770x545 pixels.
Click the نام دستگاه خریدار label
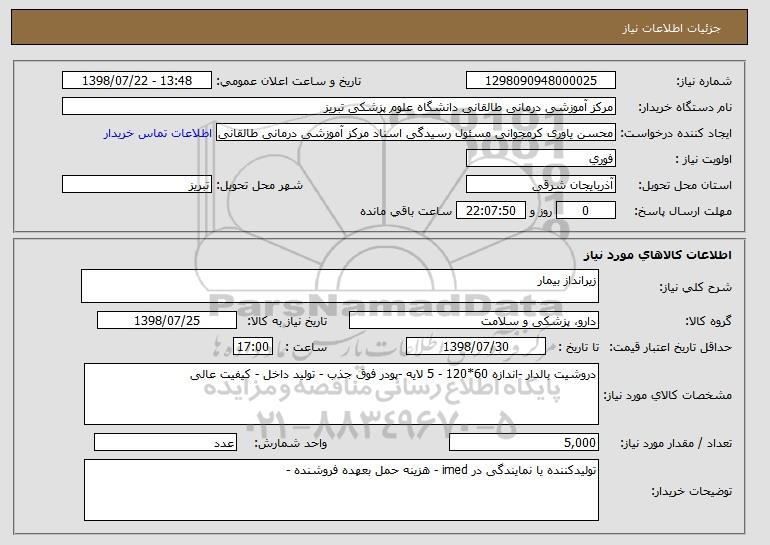685,107
